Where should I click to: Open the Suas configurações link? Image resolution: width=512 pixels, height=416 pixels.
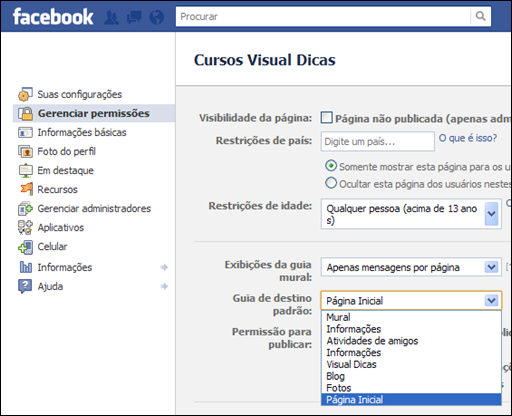pos(80,95)
